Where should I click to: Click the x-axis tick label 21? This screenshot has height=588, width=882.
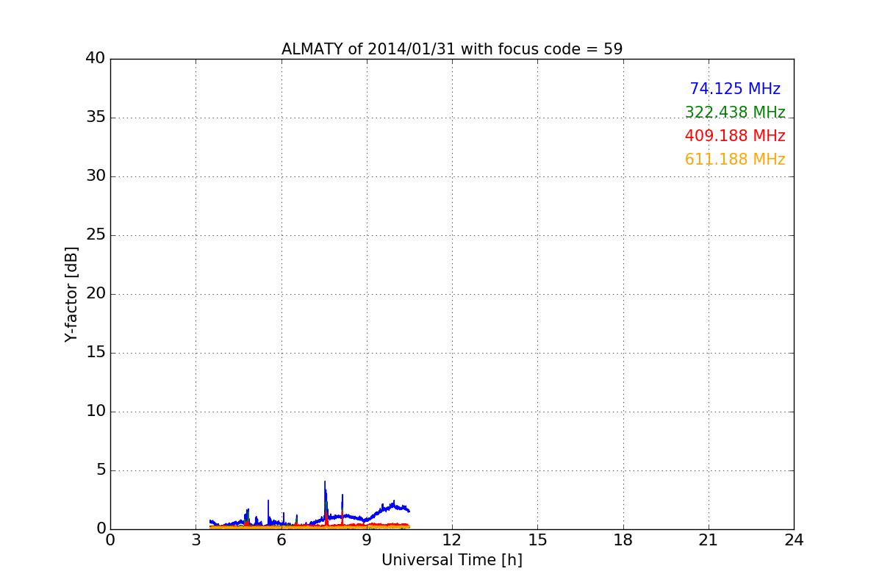(709, 539)
